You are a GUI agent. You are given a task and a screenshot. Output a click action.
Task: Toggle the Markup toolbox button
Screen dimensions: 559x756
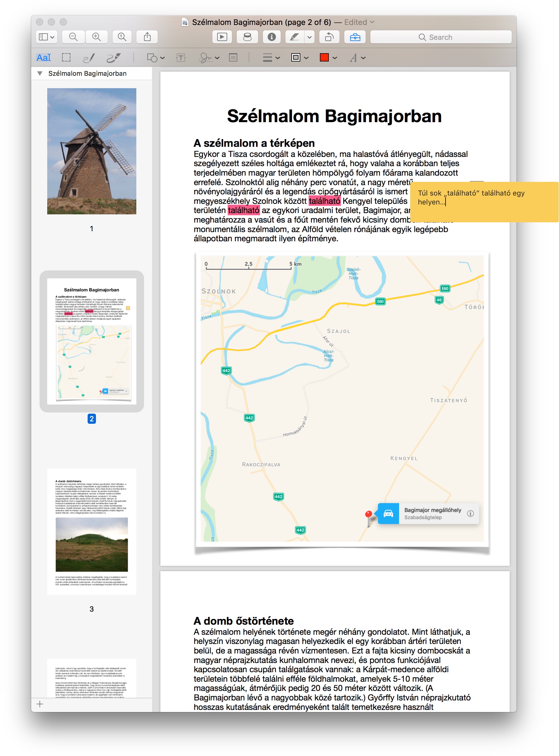point(355,37)
